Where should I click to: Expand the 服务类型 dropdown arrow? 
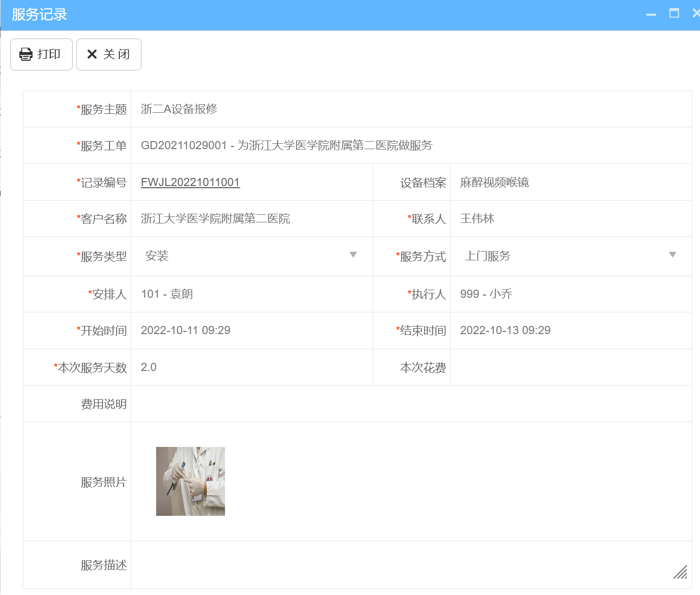coord(353,255)
